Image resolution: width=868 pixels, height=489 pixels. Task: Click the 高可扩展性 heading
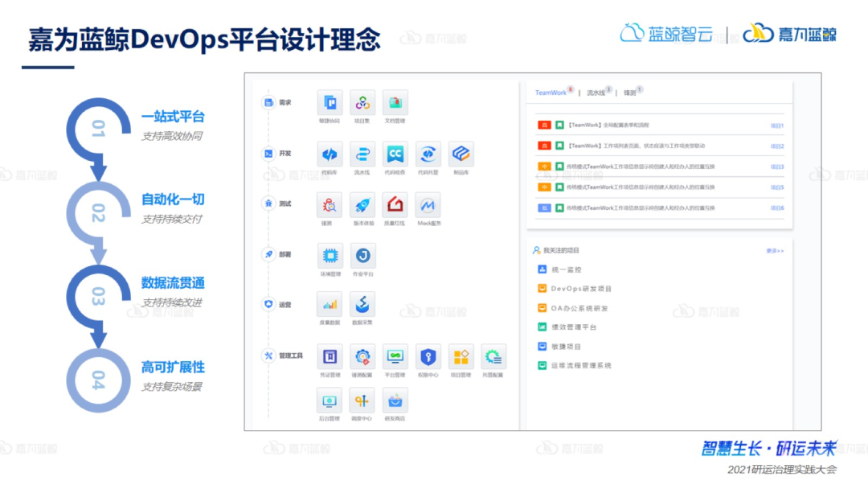pos(173,367)
